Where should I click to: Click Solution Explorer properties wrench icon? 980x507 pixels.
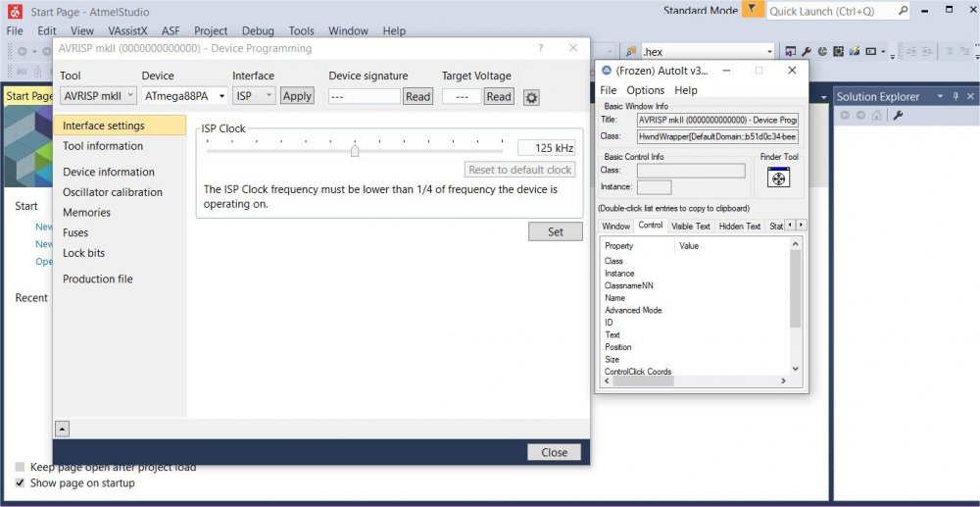(898, 116)
